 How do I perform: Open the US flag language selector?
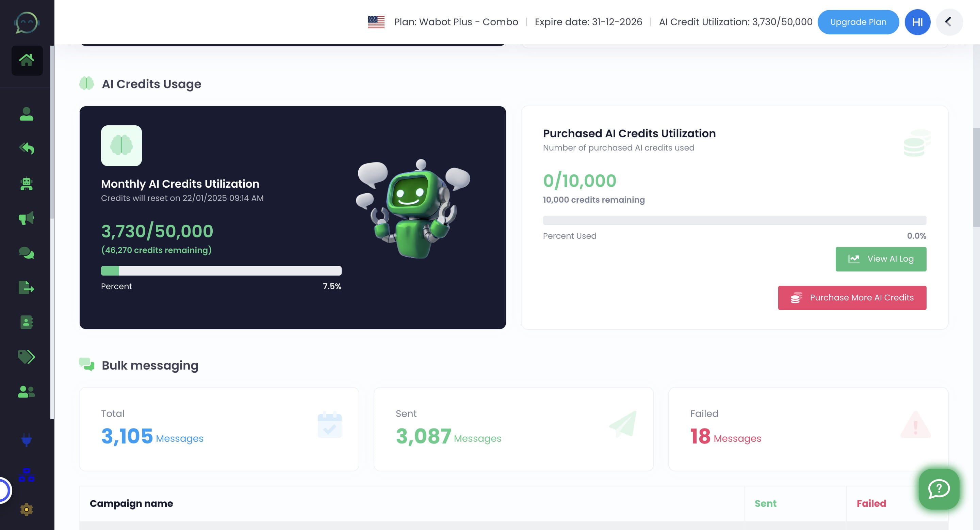pyautogui.click(x=376, y=22)
